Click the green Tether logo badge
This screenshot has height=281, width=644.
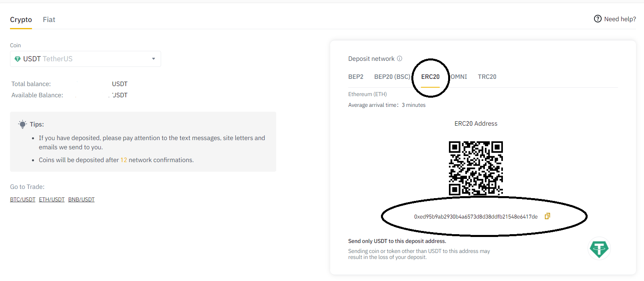599,249
